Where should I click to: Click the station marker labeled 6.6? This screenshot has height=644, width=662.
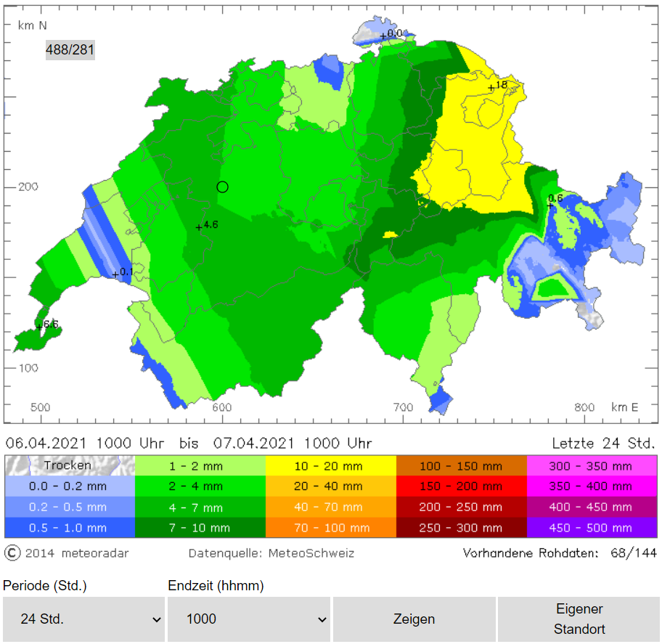[x=39, y=327]
